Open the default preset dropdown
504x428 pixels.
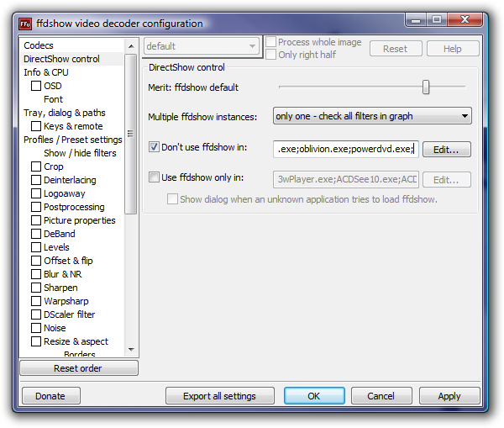click(202, 47)
